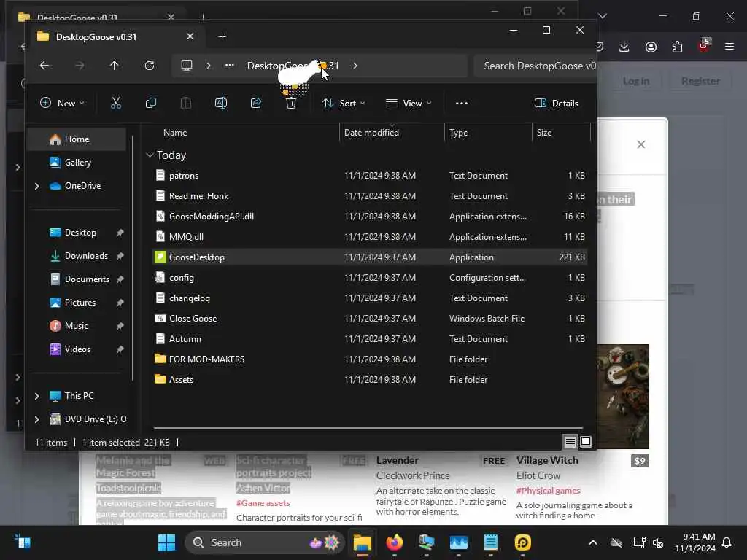Click the PC monitor icon in address bar
The height and width of the screenshot is (560, 747).
[x=187, y=65]
